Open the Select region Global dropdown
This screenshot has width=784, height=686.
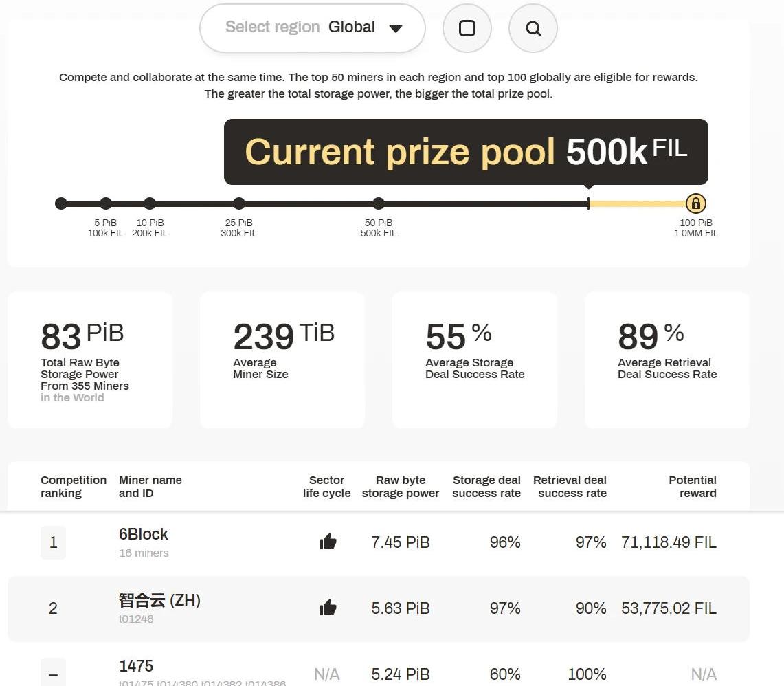pyautogui.click(x=313, y=28)
